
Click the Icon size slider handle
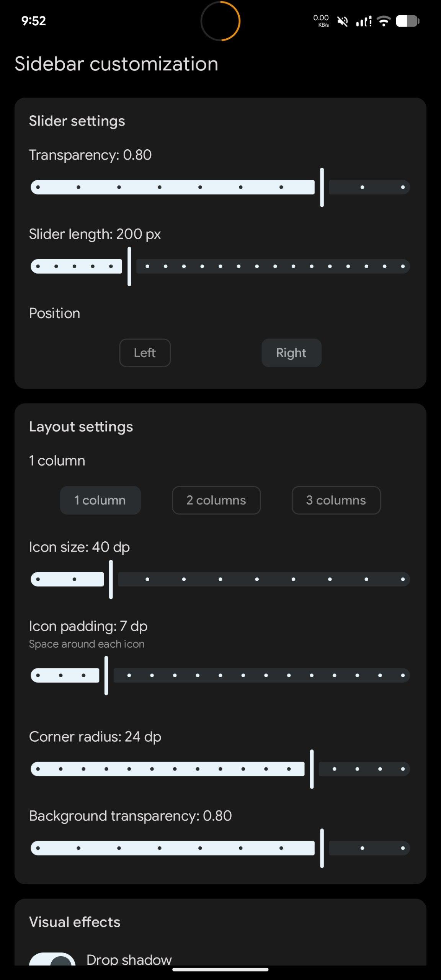pos(111,579)
